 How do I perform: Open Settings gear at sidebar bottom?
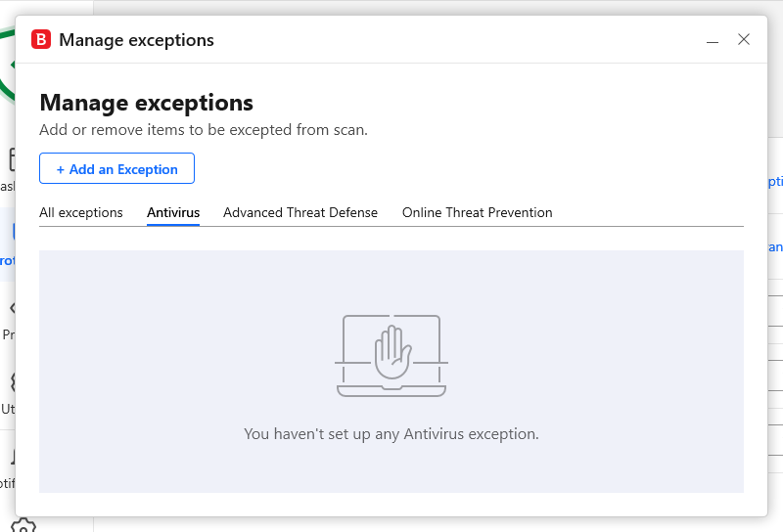pos(23,525)
